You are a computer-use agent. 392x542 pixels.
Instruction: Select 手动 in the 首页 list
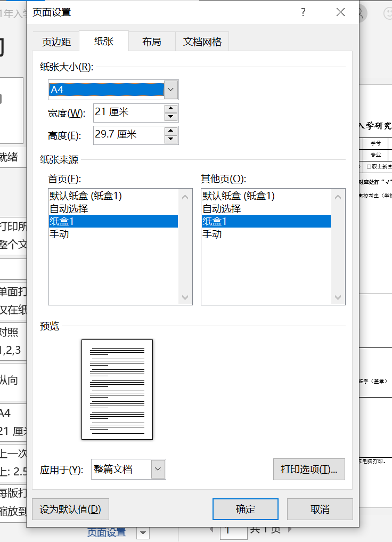click(113, 234)
